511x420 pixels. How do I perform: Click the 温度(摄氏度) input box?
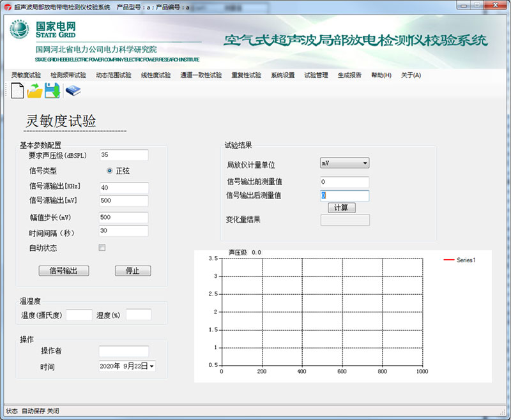coord(79,315)
